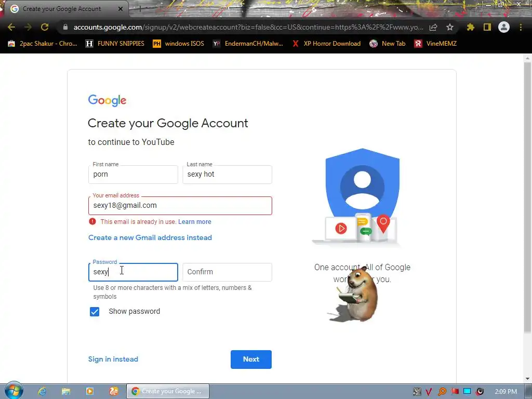Image resolution: width=532 pixels, height=399 pixels.
Task: Click the round speaker tray icon
Action: tap(480, 392)
